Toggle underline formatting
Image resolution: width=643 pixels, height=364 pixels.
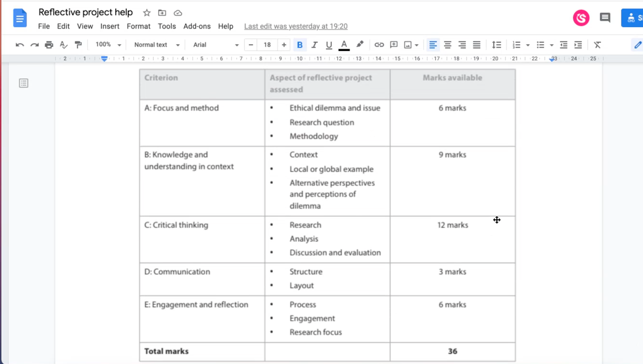point(329,45)
